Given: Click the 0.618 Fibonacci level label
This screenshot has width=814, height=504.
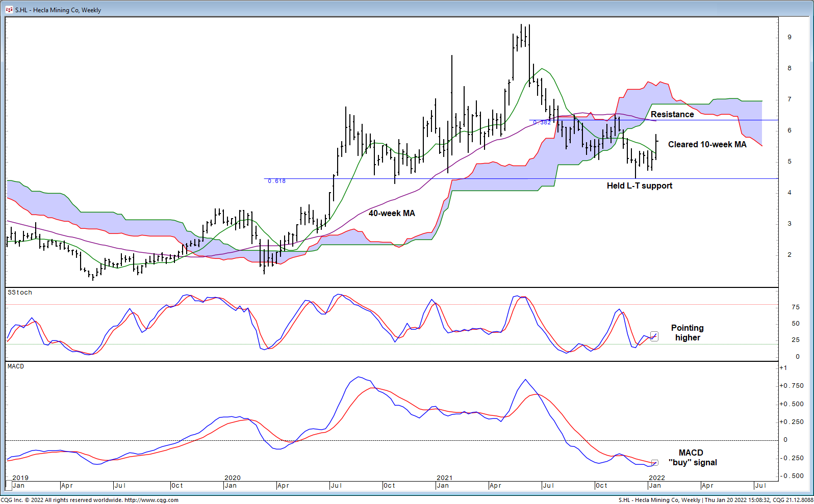Looking at the screenshot, I should coord(277,181).
